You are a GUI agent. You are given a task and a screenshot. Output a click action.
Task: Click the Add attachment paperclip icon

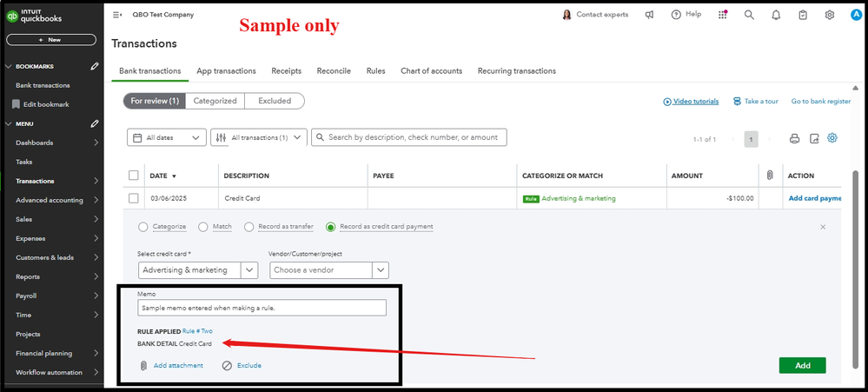(x=142, y=365)
